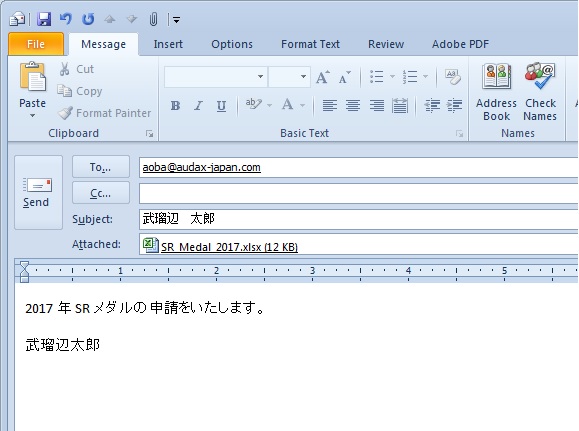Open the font name dropdown
The height and width of the screenshot is (431, 579).
click(260, 77)
